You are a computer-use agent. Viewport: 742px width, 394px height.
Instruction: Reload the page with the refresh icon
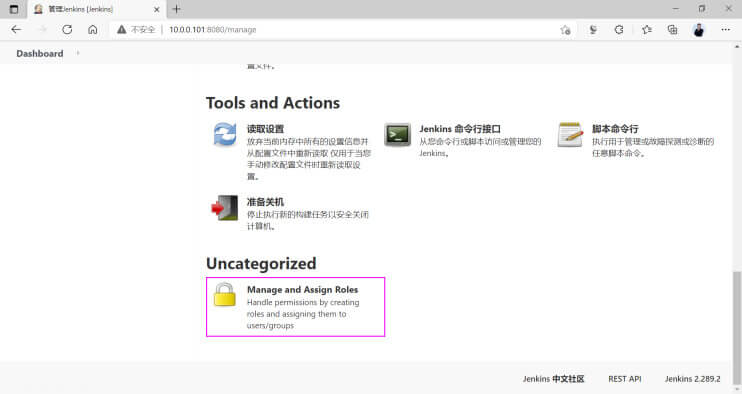pos(67,29)
